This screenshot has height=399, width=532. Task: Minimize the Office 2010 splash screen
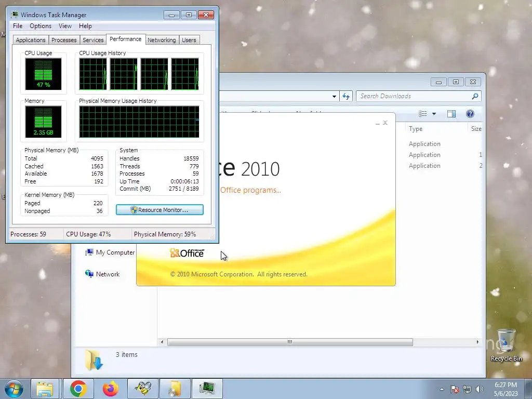coord(377,123)
